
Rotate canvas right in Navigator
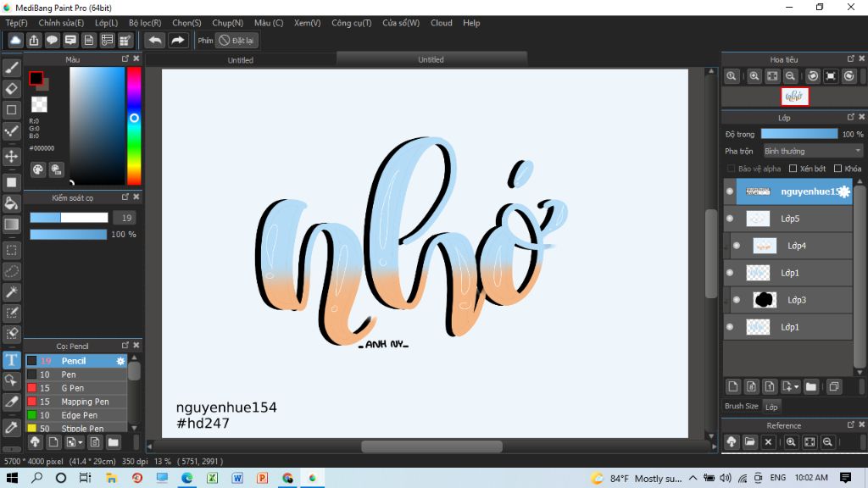point(849,76)
